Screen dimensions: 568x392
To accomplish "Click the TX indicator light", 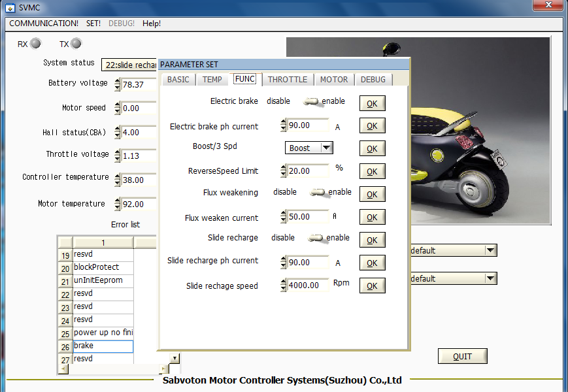I will pos(76,44).
